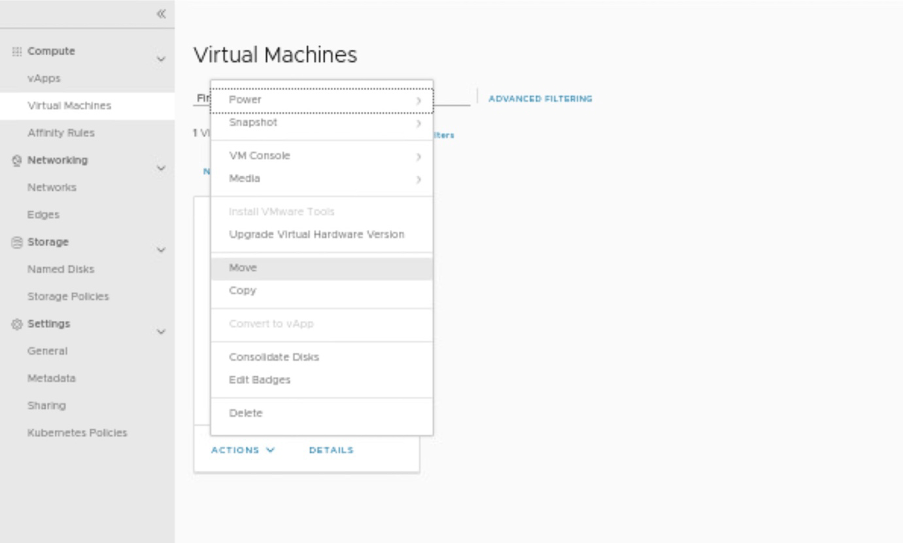The image size is (904, 544).
Task: Collapse the Compute section chevron
Action: pos(161,59)
